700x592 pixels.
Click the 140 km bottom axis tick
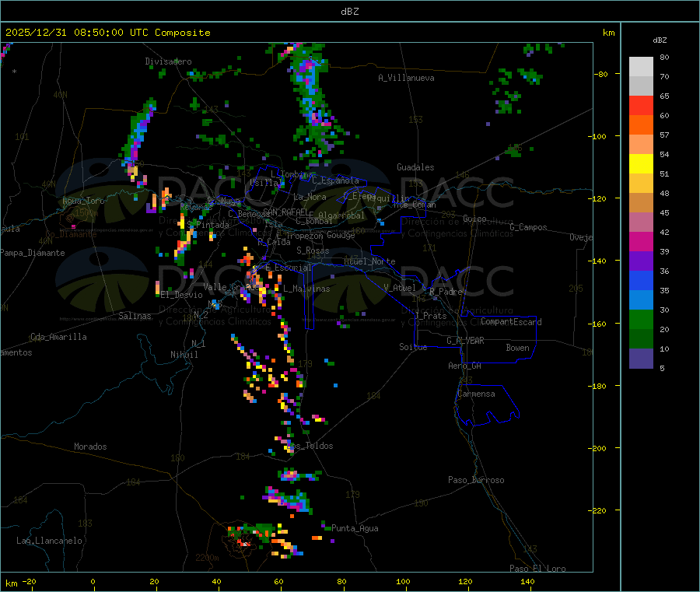(x=527, y=581)
